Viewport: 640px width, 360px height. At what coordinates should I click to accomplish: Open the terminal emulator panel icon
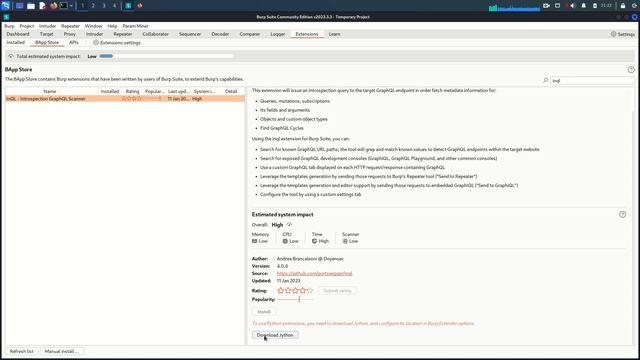(x=64, y=6)
